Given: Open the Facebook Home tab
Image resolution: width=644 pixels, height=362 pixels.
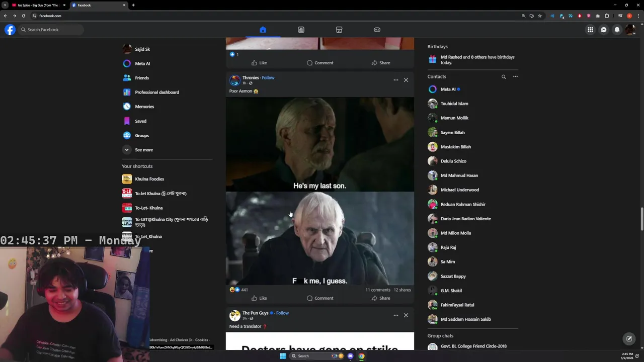Looking at the screenshot, I should tap(263, 30).
